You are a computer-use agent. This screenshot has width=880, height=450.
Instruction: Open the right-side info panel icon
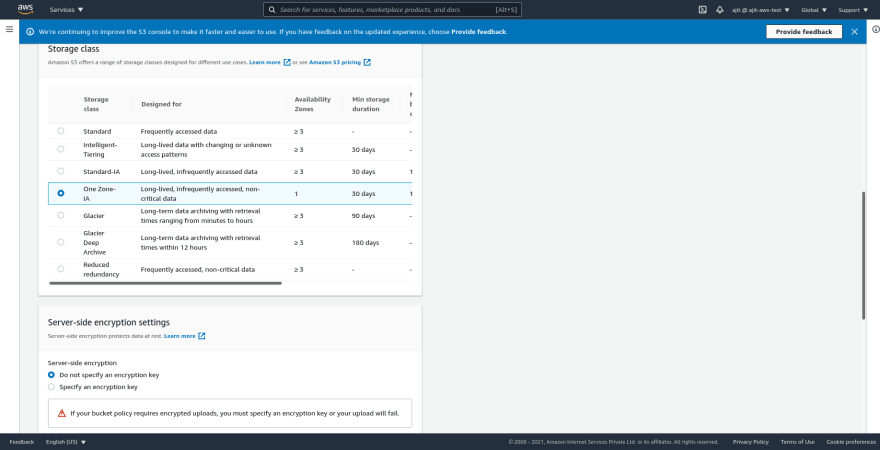(x=876, y=29)
